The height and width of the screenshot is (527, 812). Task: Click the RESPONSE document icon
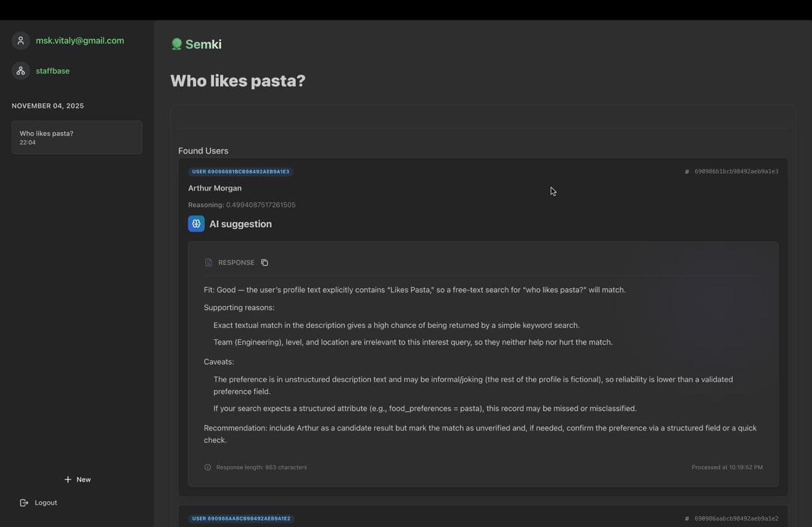(209, 263)
